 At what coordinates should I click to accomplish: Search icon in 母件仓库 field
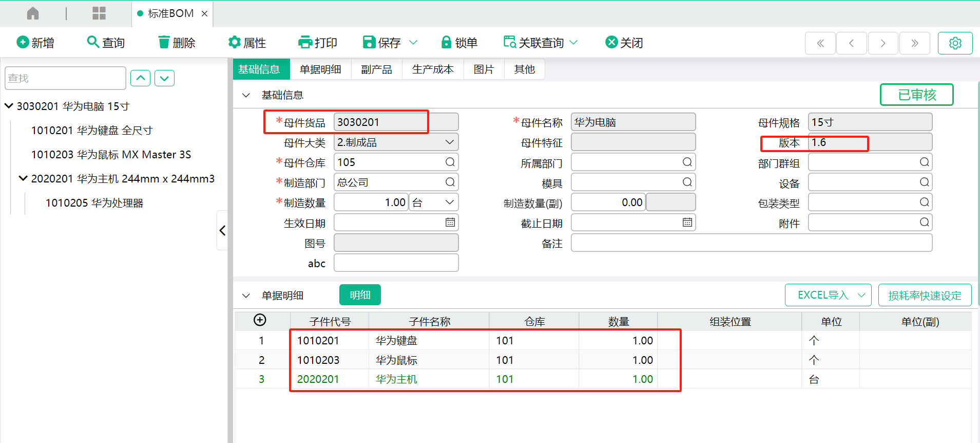(450, 162)
